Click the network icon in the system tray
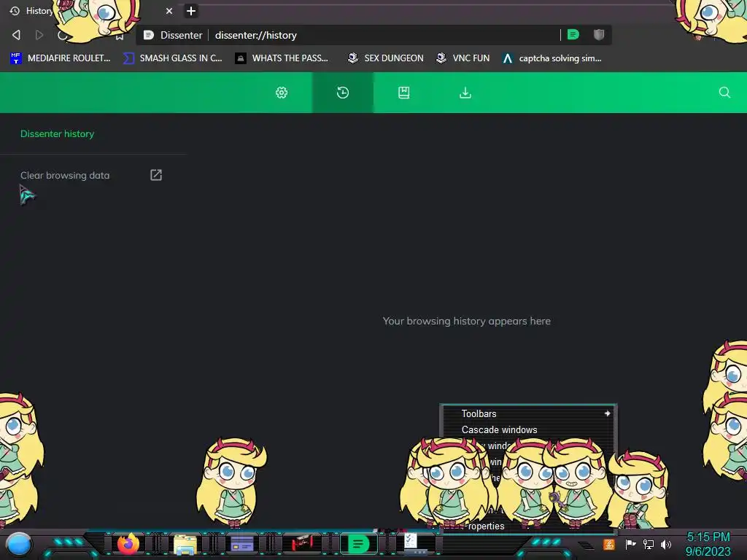The width and height of the screenshot is (747, 560). (x=649, y=544)
